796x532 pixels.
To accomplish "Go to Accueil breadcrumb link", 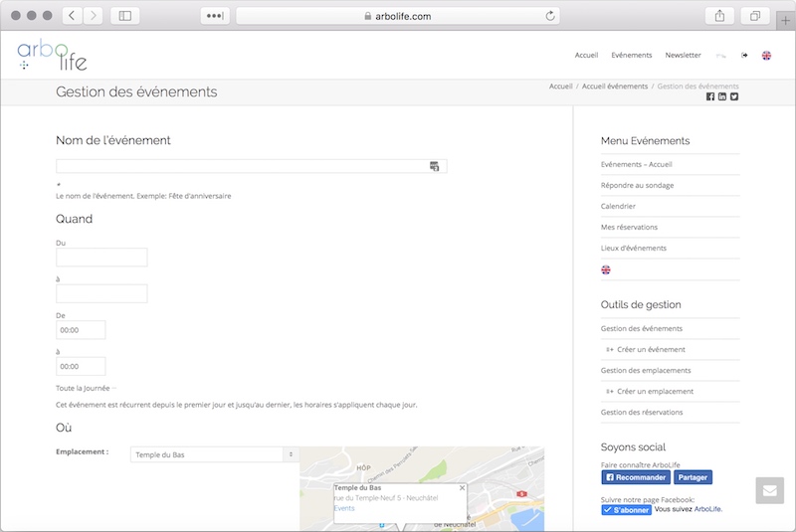I will (x=560, y=87).
